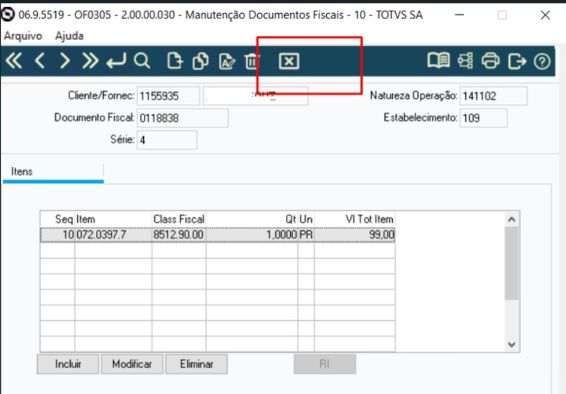Click the boxed X cancel icon
This screenshot has height=394, width=566.
pos(289,61)
